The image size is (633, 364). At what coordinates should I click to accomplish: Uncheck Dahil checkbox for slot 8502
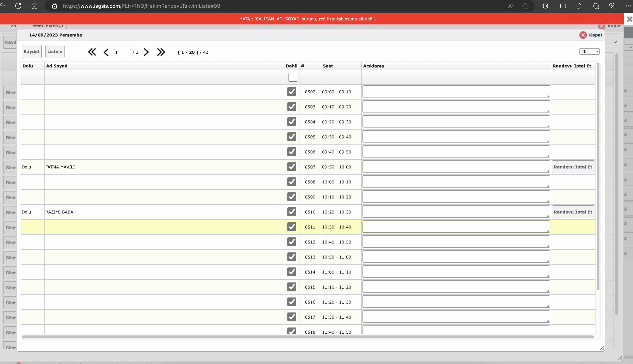pos(292,92)
